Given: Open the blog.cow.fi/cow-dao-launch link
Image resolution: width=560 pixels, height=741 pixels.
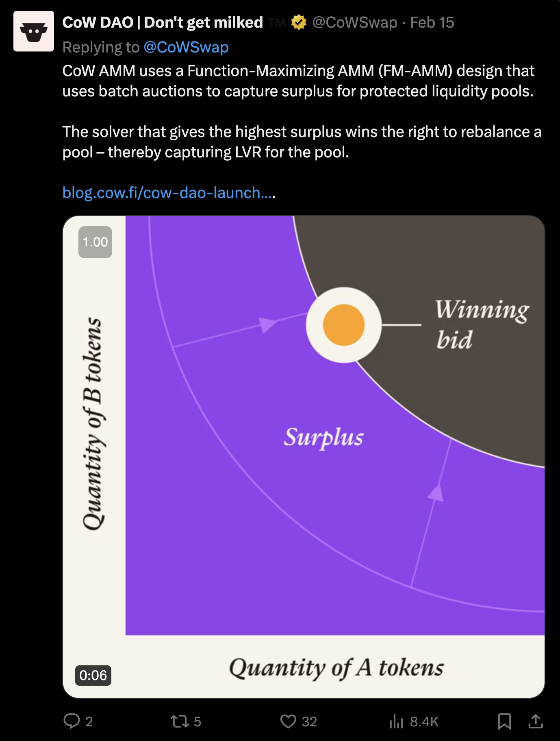Looking at the screenshot, I should (169, 193).
